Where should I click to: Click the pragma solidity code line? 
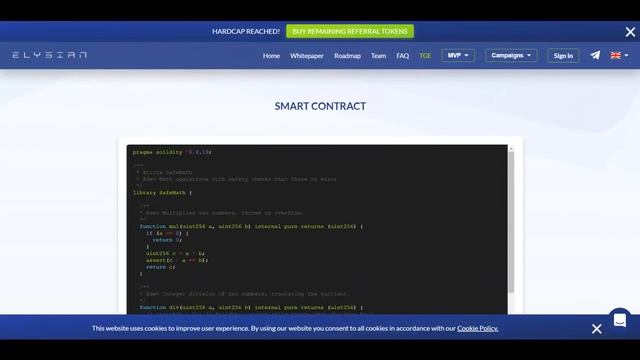172,152
